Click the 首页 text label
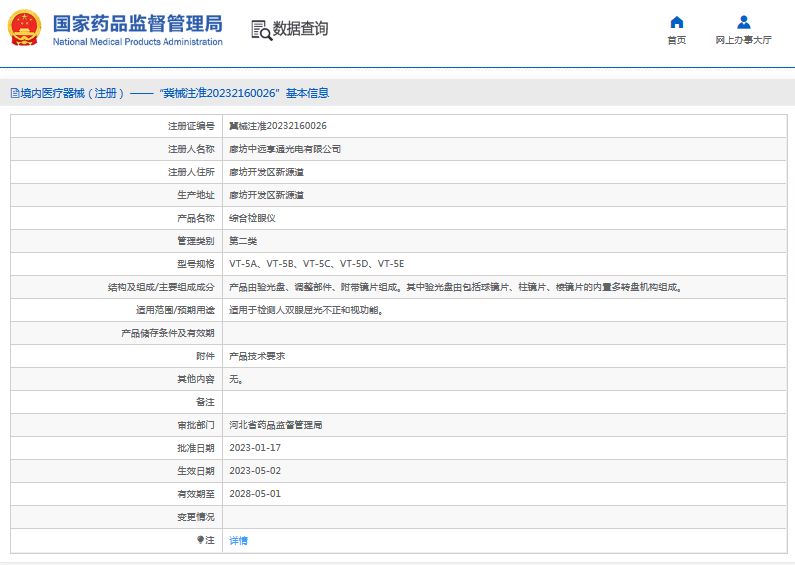Image resolution: width=795 pixels, height=565 pixels. [x=676, y=40]
